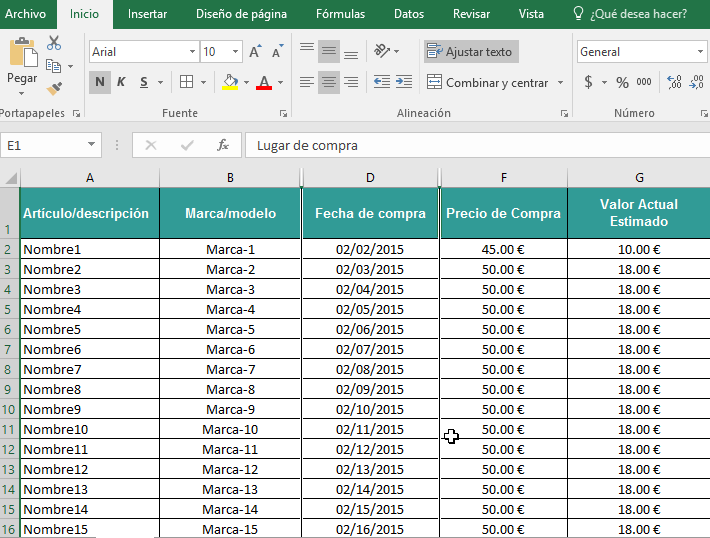The height and width of the screenshot is (538, 710).
Task: Switch to the Revisar tab
Action: tap(471, 14)
